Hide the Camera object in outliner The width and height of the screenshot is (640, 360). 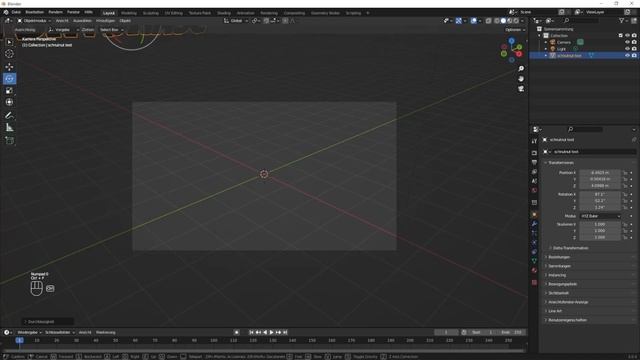click(x=627, y=42)
